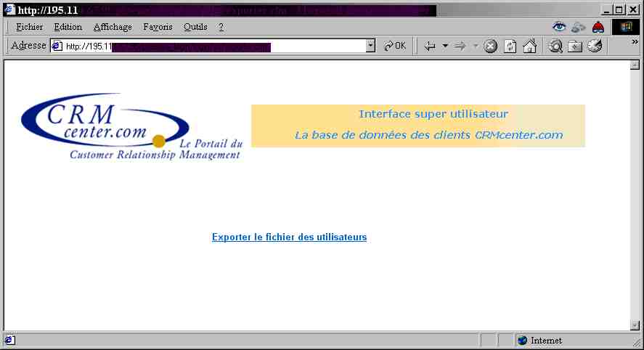Click the Windows logo throbber
Screen dimensions: 644x350
[x=626, y=27]
